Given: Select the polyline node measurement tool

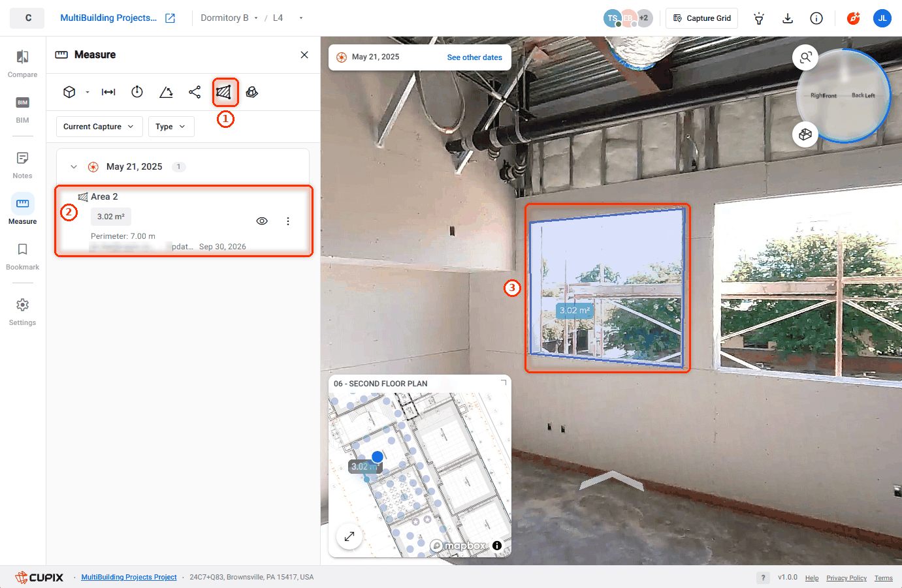Looking at the screenshot, I should pos(195,92).
